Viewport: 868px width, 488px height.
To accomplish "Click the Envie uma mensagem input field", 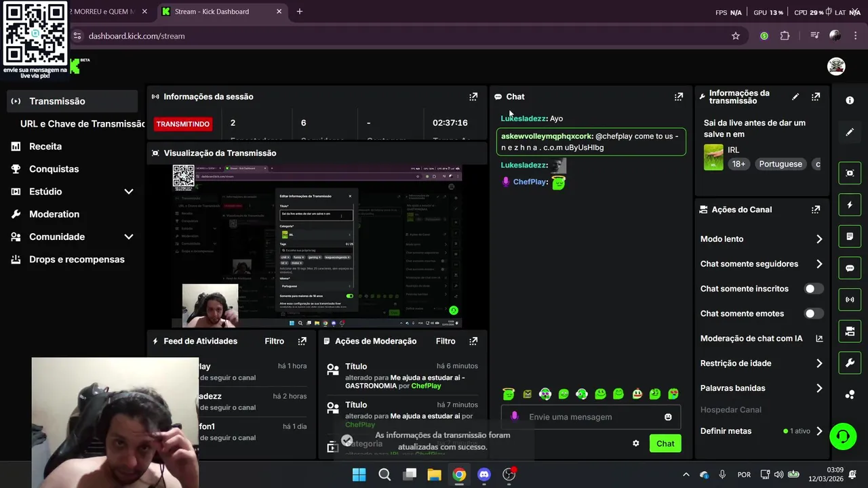I will (x=591, y=417).
